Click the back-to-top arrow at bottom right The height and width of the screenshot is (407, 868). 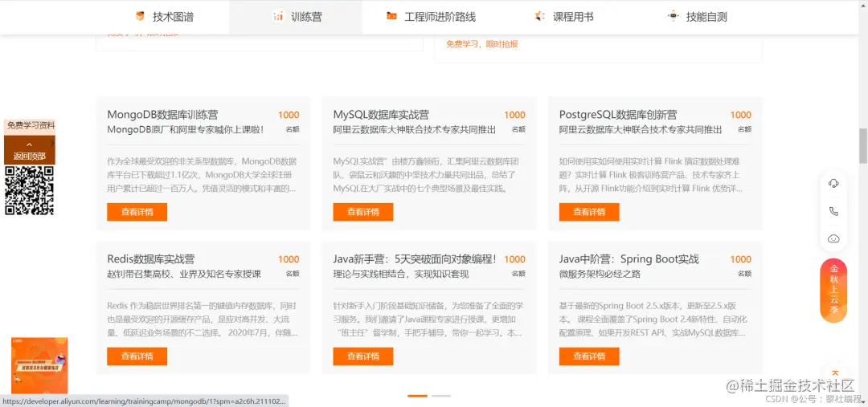(x=835, y=374)
